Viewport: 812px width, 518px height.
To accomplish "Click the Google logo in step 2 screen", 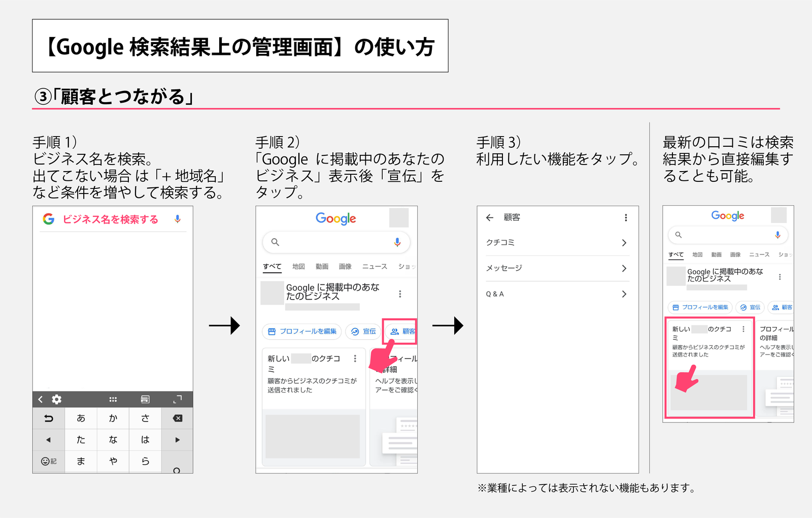I will click(336, 219).
